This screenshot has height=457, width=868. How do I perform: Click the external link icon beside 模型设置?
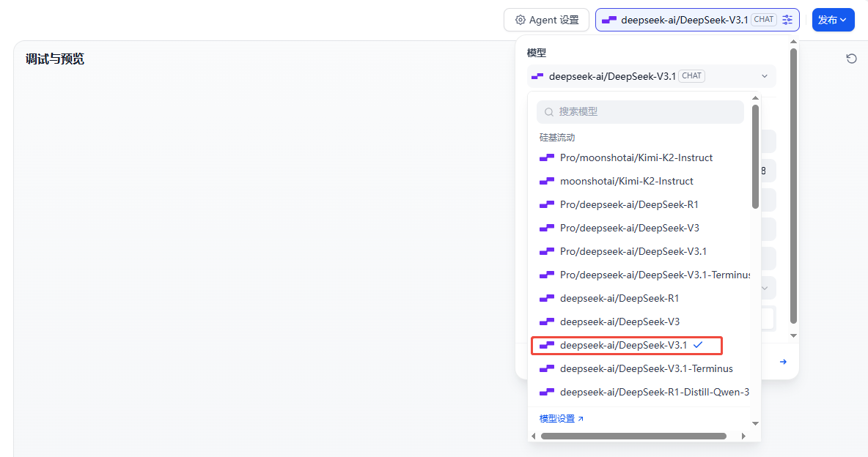(581, 419)
